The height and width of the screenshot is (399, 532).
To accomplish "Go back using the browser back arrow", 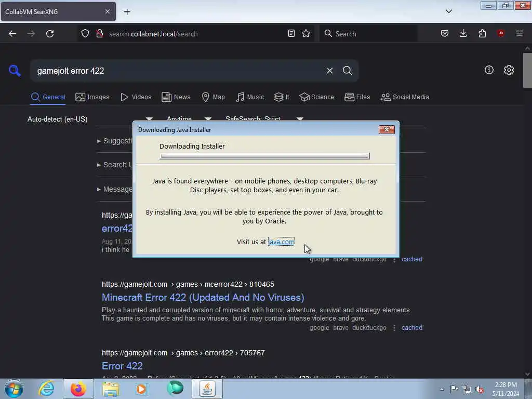I will tap(12, 34).
